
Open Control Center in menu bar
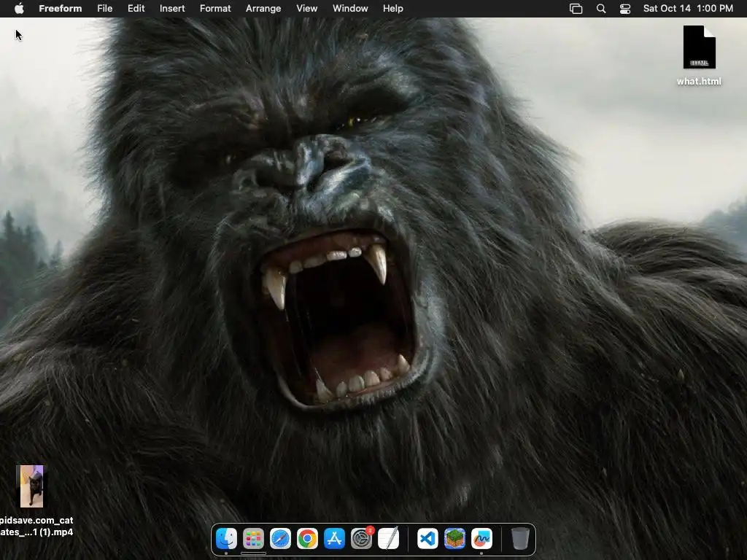tap(625, 9)
